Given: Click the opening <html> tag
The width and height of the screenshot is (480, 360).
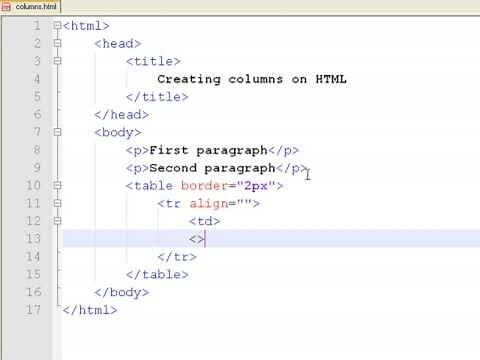Looking at the screenshot, I should [86, 26].
